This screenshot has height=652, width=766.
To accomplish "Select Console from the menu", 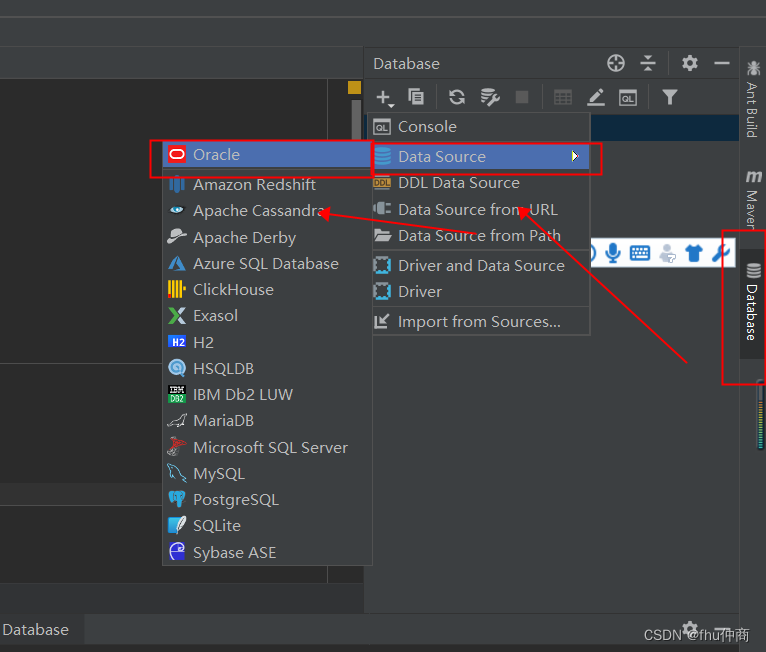I will point(481,127).
